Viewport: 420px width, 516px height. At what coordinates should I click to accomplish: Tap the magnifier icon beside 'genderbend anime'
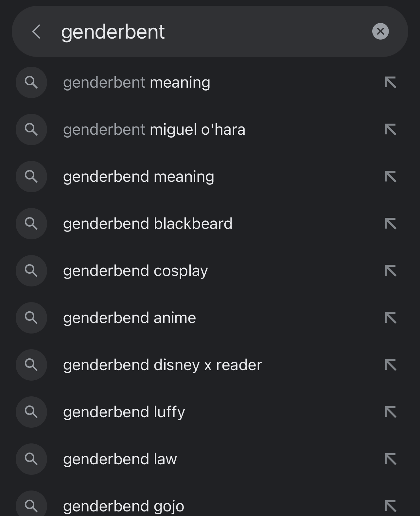(x=31, y=318)
